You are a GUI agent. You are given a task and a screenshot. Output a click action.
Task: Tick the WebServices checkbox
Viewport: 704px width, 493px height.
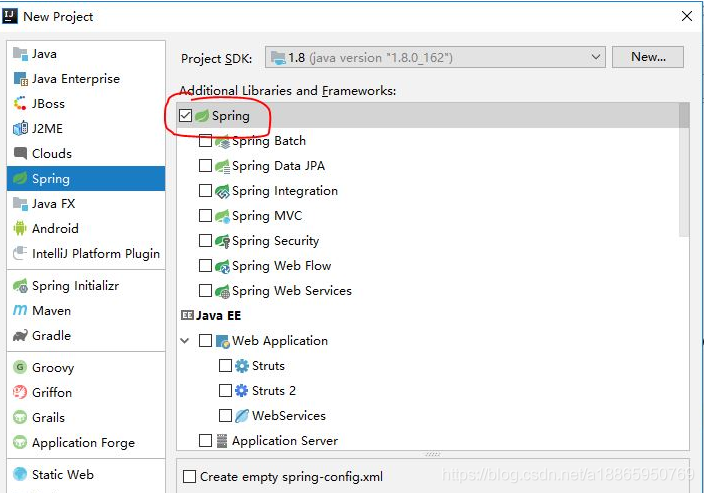[x=225, y=416]
